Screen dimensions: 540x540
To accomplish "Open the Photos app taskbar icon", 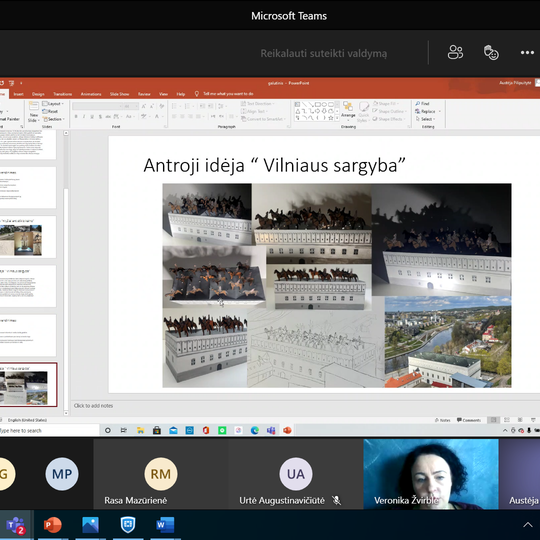I will 90,525.
